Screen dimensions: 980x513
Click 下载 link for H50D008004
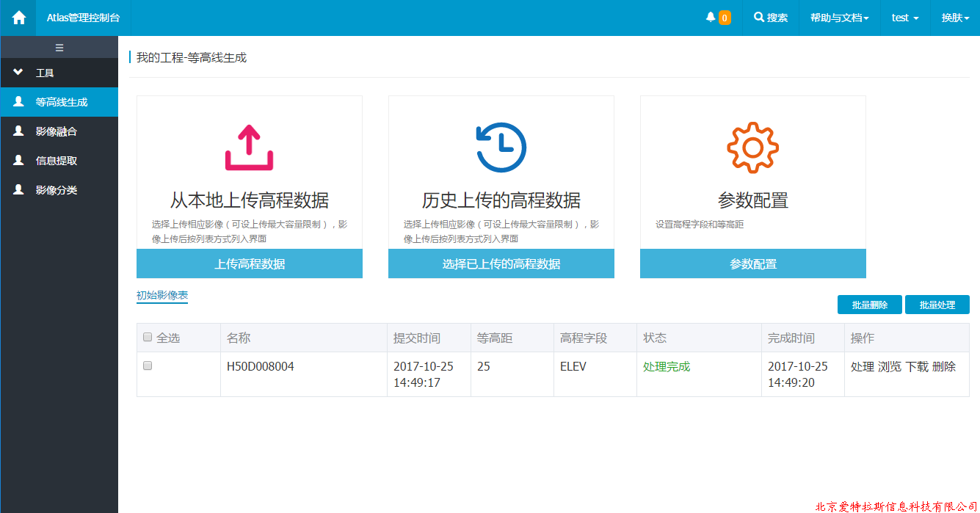click(x=917, y=366)
